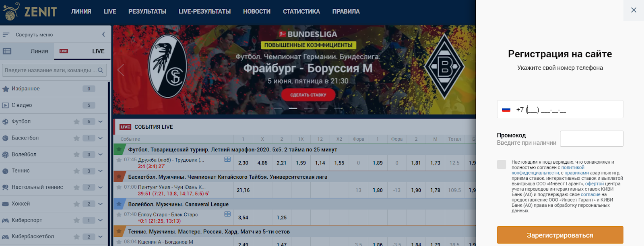The height and width of the screenshot is (246, 644).
Task: Toggle favorite star for Кибербаскетбол
Action: click(76, 237)
